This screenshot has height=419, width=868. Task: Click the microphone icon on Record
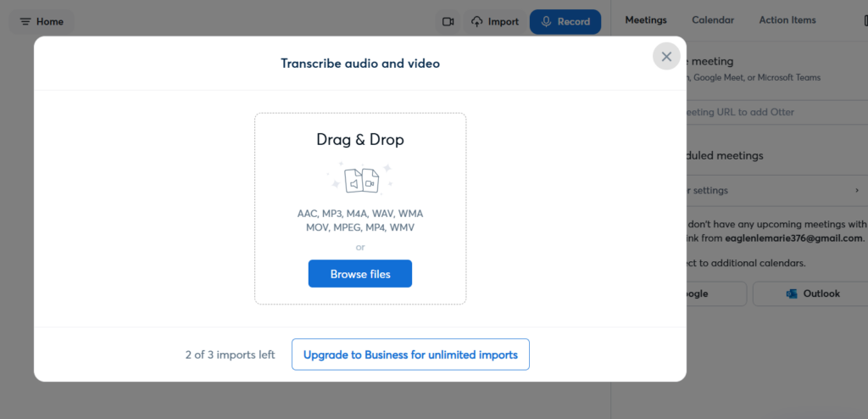click(x=547, y=21)
